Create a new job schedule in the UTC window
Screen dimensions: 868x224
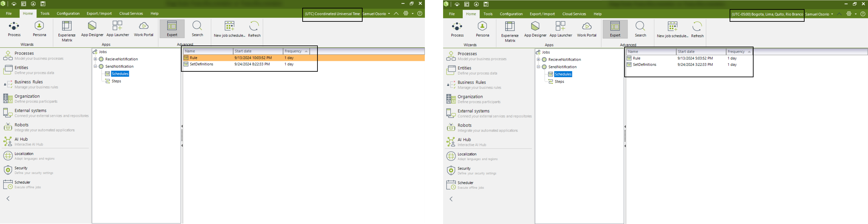pyautogui.click(x=230, y=29)
